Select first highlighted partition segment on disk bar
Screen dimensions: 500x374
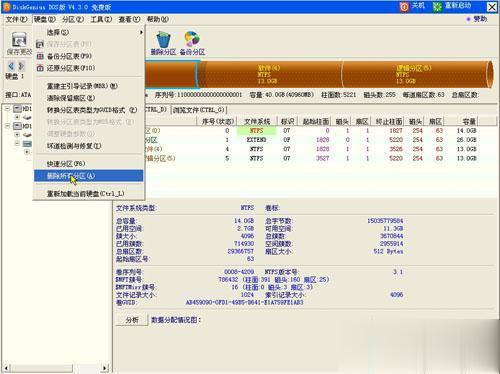pyautogui.click(x=172, y=74)
